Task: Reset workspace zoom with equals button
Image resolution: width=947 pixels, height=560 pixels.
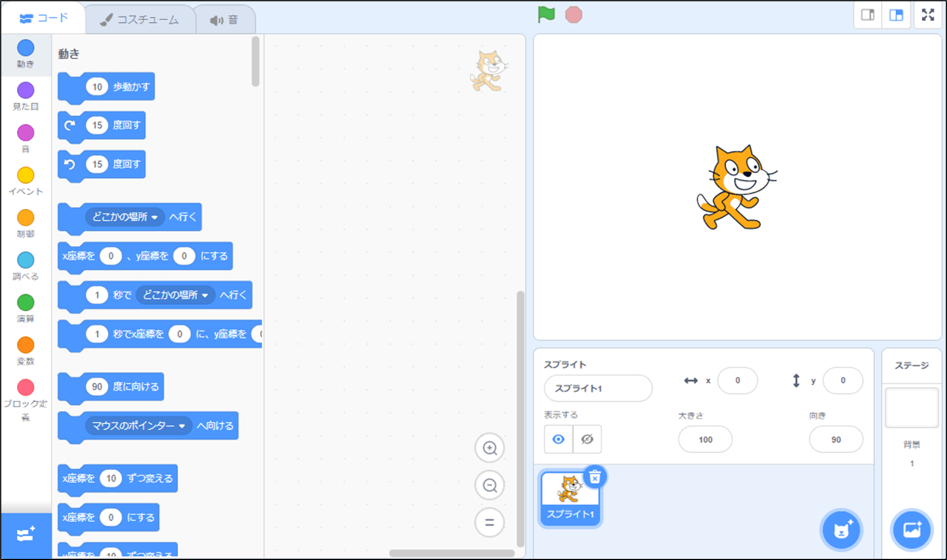Action: 490,522
